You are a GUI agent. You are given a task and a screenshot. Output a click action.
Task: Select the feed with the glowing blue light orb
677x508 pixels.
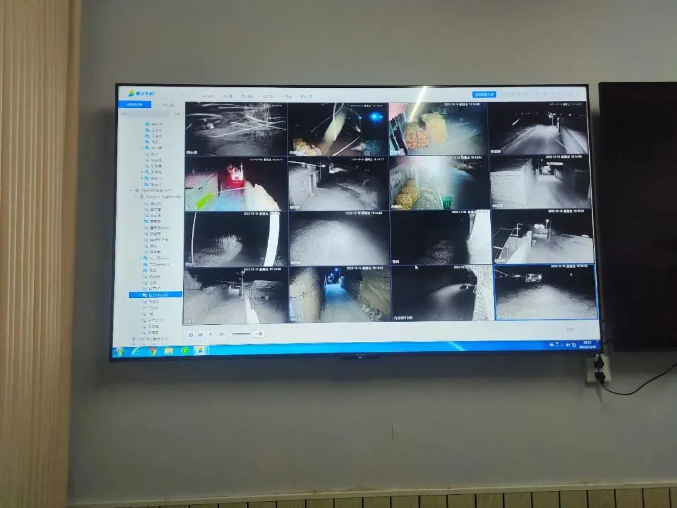(x=338, y=129)
